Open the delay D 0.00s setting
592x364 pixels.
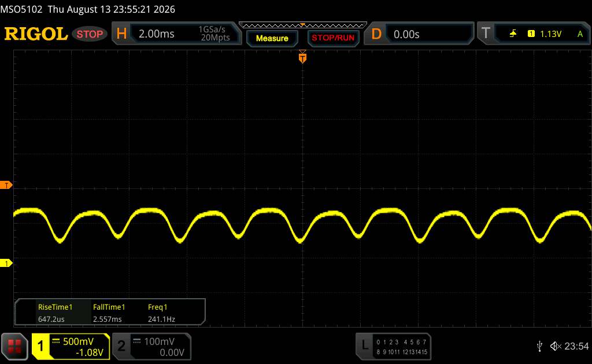(x=419, y=34)
